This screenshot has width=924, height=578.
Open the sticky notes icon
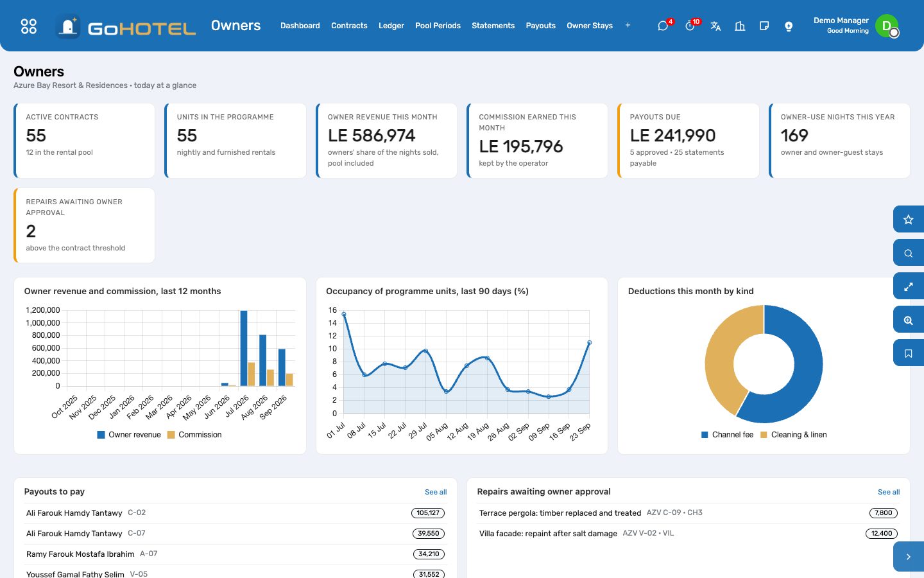(x=764, y=26)
